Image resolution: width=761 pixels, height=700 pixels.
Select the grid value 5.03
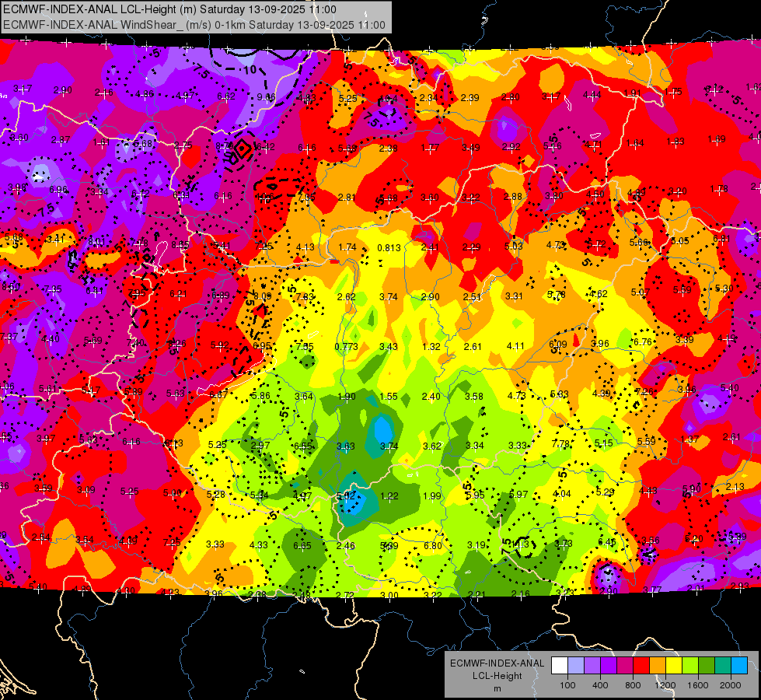click(x=514, y=247)
